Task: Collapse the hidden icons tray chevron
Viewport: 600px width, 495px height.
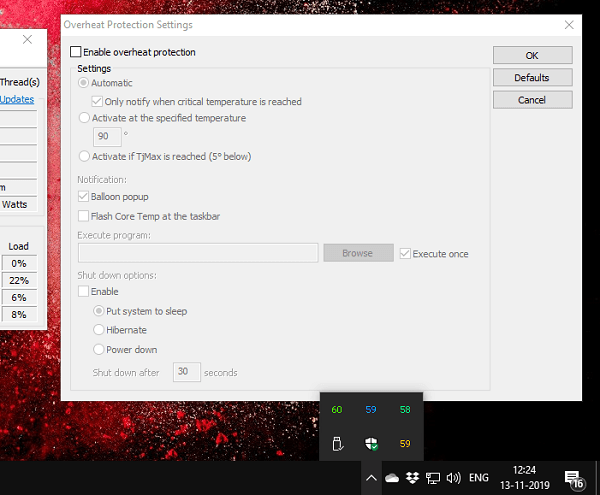Action: pyautogui.click(x=371, y=478)
